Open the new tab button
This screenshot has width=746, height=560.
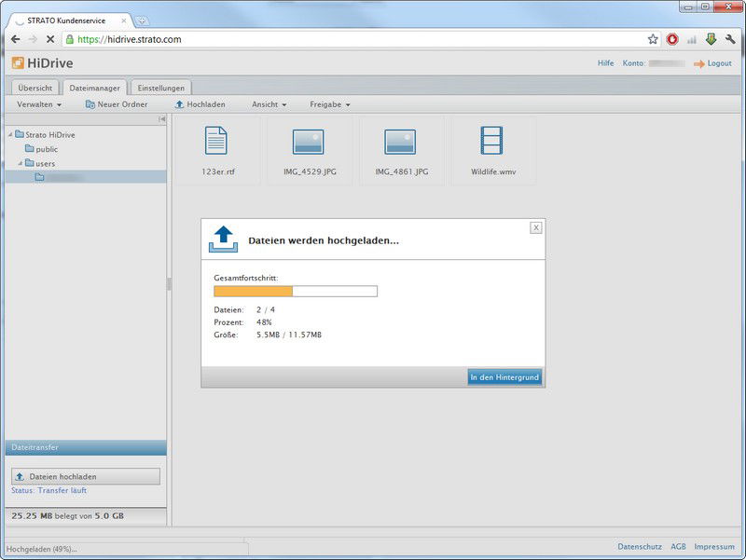(x=142, y=20)
